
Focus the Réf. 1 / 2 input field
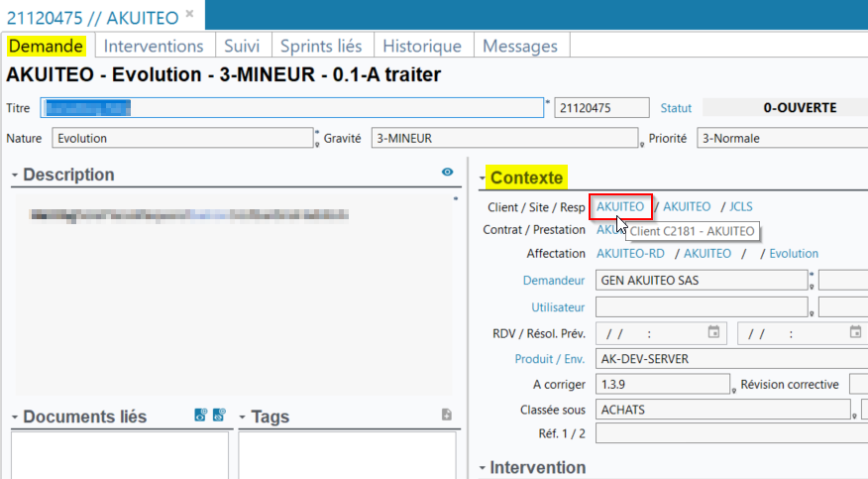point(732,433)
